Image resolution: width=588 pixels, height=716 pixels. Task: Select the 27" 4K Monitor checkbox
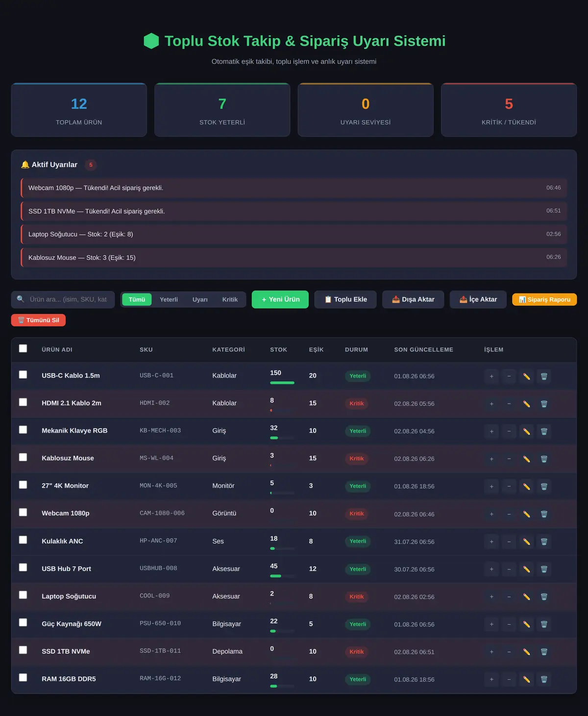23,484
